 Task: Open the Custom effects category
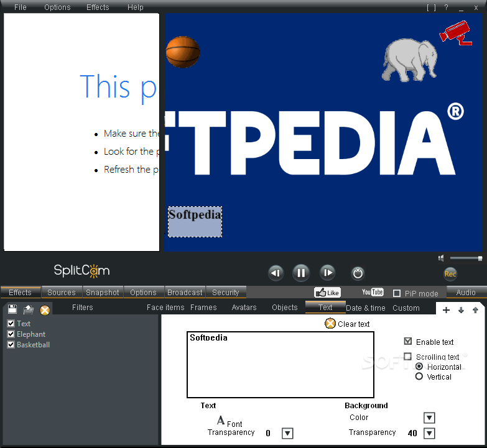406,308
